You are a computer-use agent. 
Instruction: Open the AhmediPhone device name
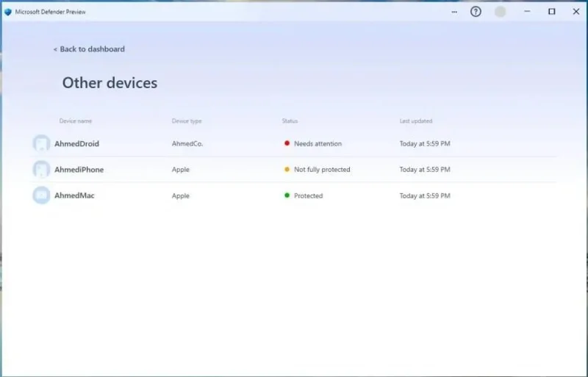pyautogui.click(x=79, y=170)
